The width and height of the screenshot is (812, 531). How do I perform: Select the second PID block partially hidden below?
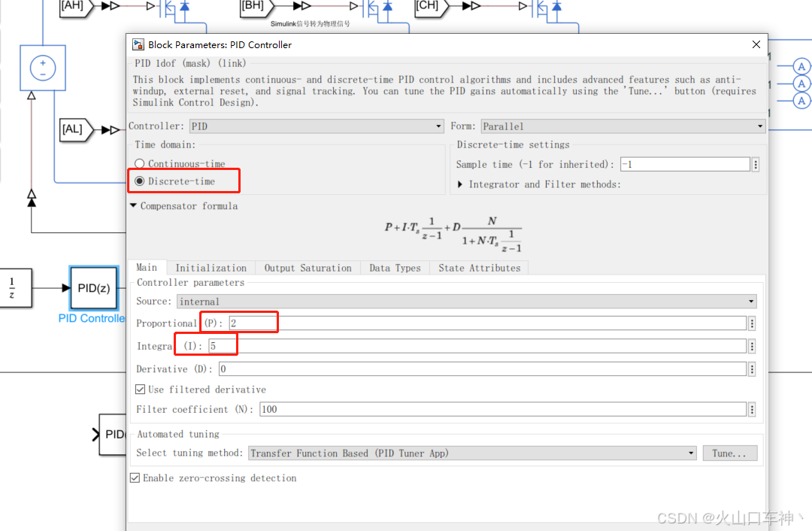(x=112, y=435)
